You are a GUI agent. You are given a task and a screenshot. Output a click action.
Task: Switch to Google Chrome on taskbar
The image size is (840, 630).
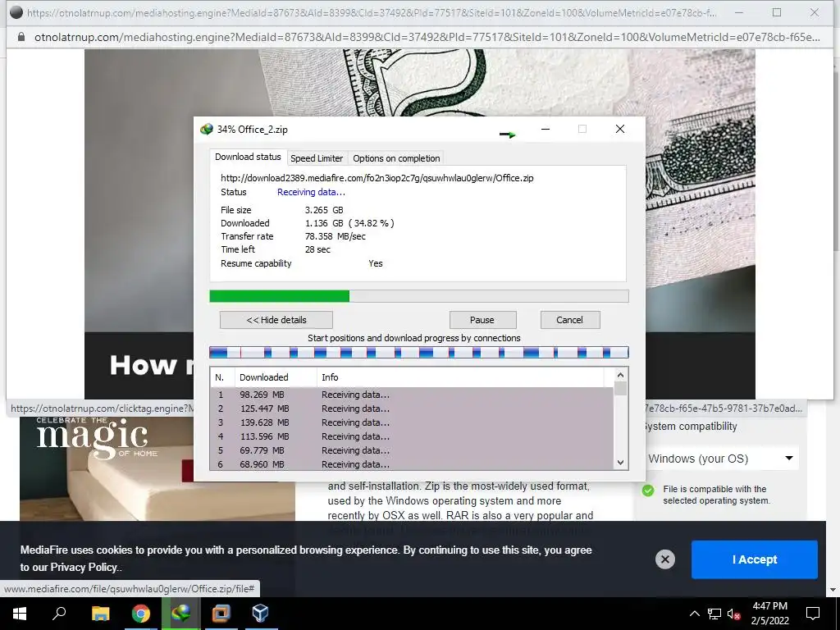[141, 614]
